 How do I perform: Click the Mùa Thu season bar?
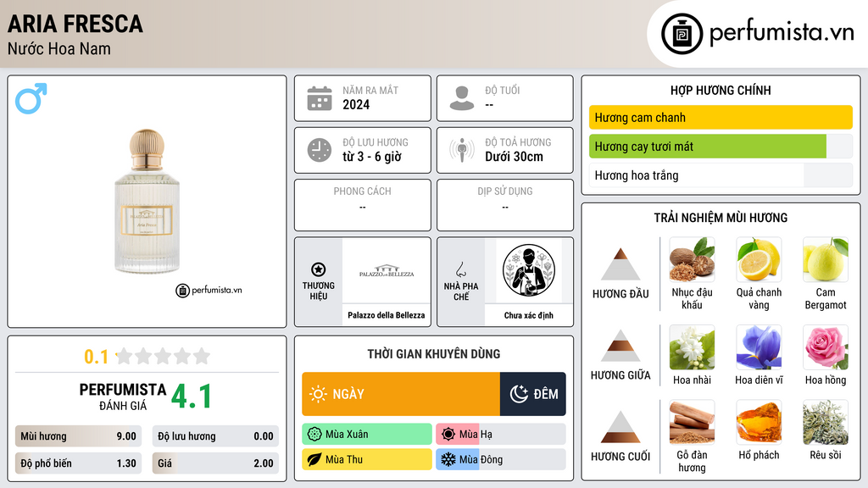tap(367, 459)
